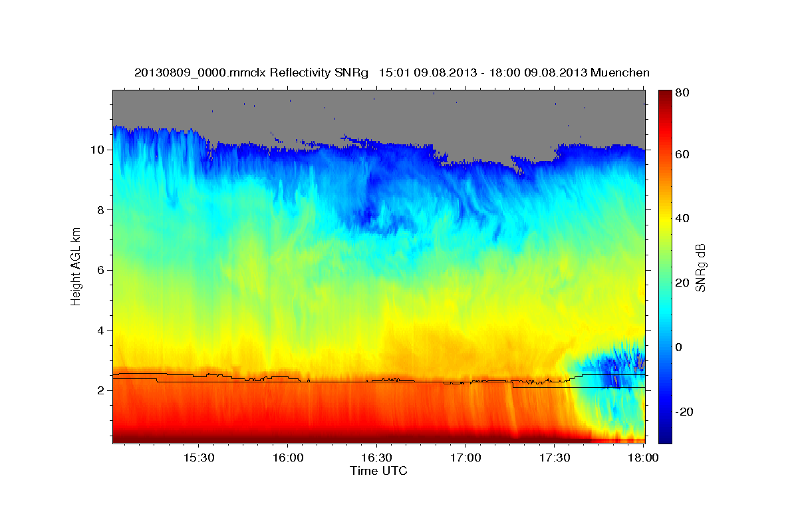Select the height label 2
This screenshot has height=532, width=798.
[100, 390]
